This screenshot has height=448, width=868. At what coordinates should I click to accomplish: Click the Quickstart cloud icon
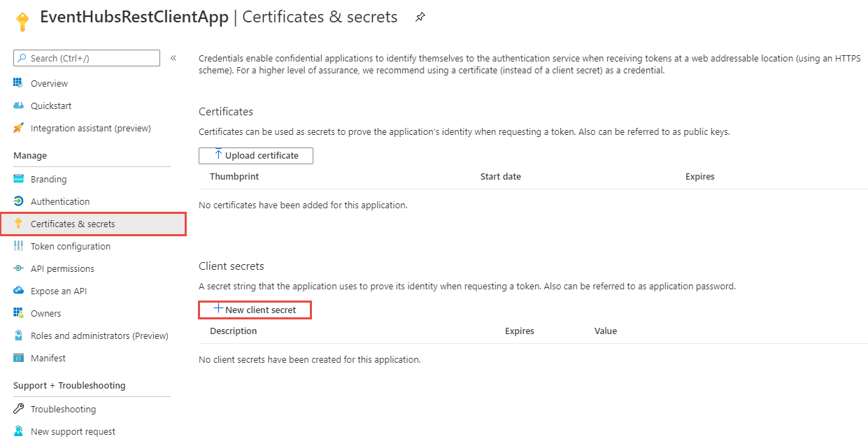pyautogui.click(x=18, y=106)
